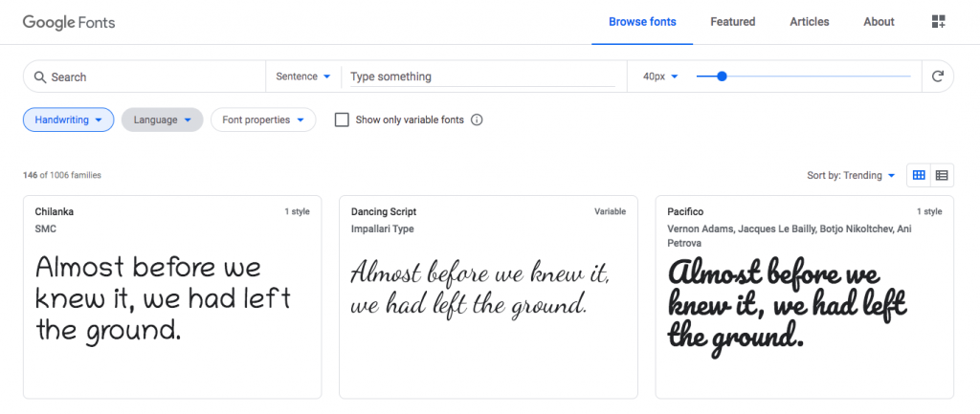Open the Handwriting category dropdown
The width and height of the screenshot is (980, 414).
(x=69, y=120)
